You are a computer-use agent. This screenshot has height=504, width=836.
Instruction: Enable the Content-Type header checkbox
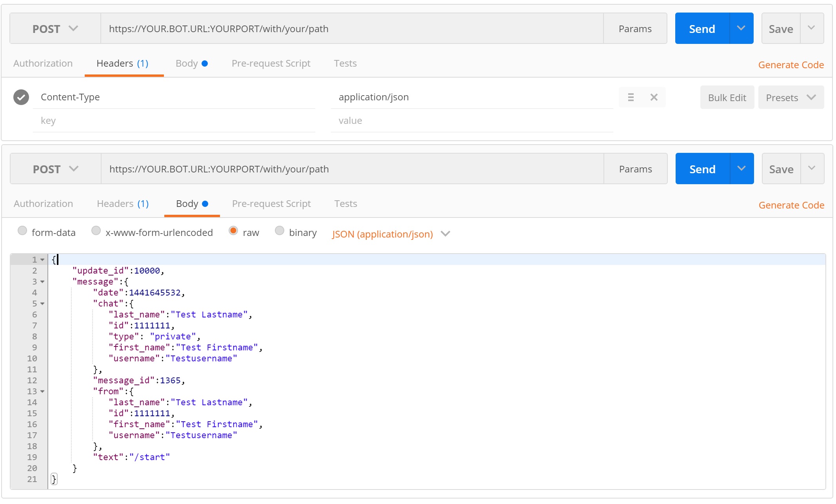pyautogui.click(x=22, y=96)
